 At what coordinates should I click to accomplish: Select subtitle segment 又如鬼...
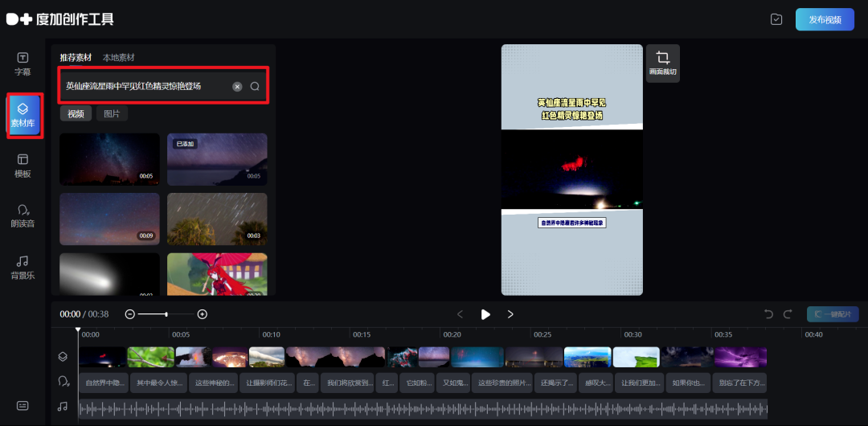453,383
